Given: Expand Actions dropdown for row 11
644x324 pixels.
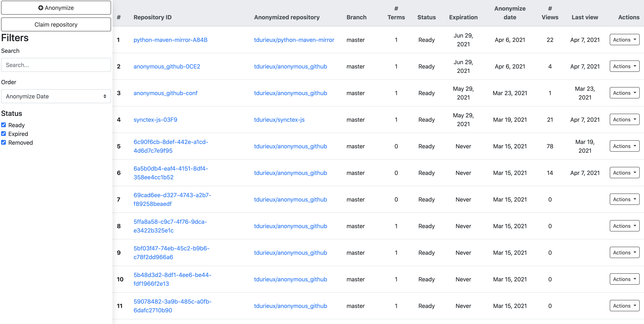Looking at the screenshot, I should click(x=625, y=306).
